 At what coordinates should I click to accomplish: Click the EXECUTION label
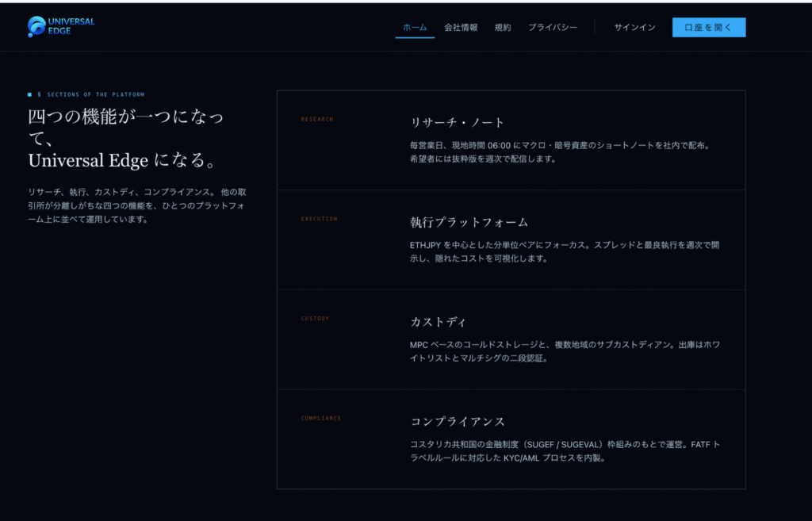319,219
